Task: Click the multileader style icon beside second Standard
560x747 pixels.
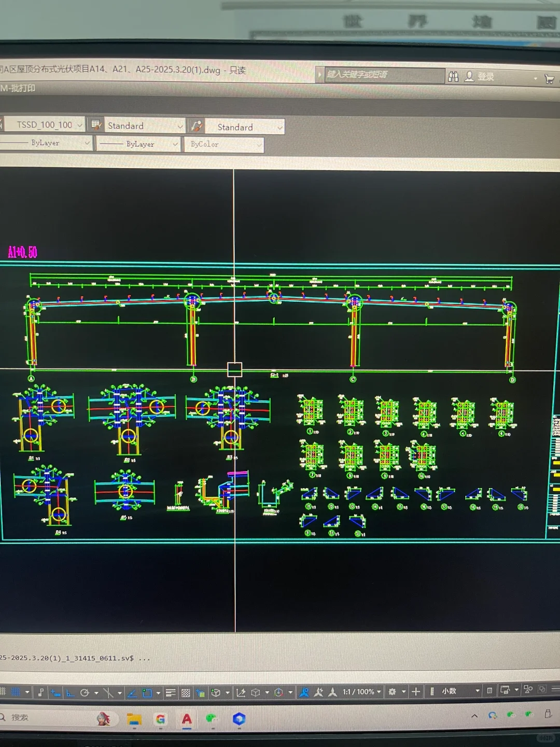Action: pos(197,126)
